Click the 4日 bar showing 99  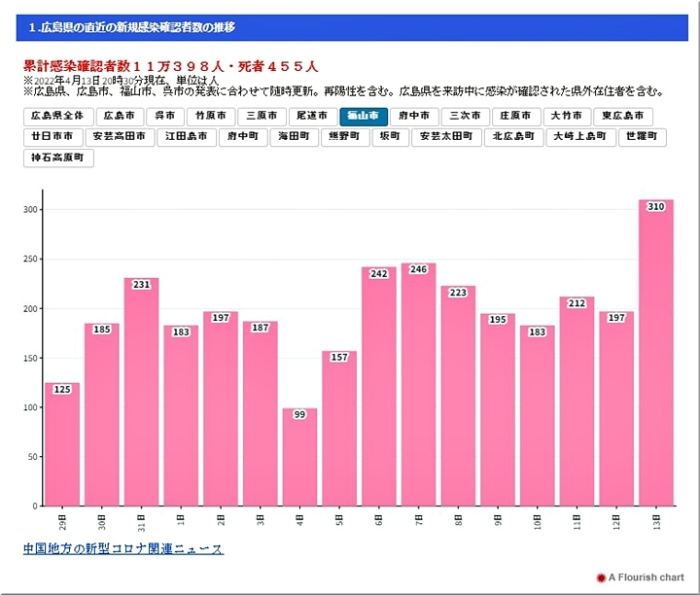point(299,456)
